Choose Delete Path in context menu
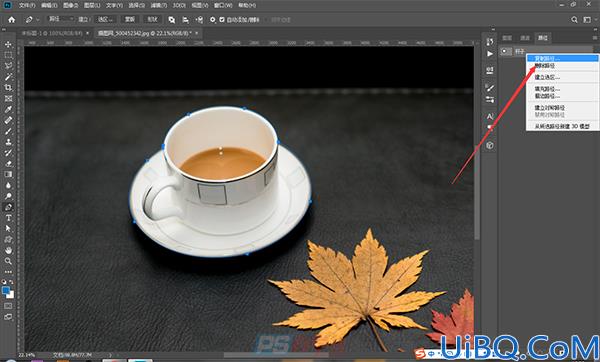 click(562, 66)
